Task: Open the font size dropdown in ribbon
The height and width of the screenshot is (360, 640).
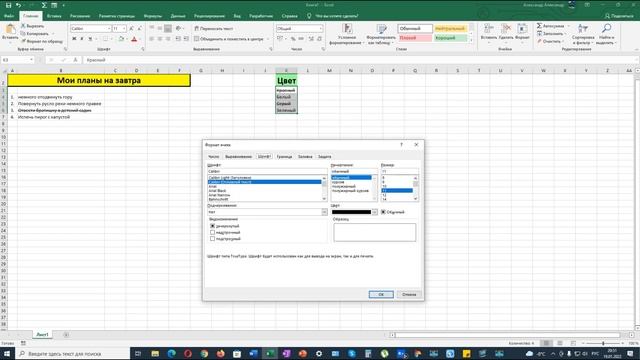Action: click(124, 29)
